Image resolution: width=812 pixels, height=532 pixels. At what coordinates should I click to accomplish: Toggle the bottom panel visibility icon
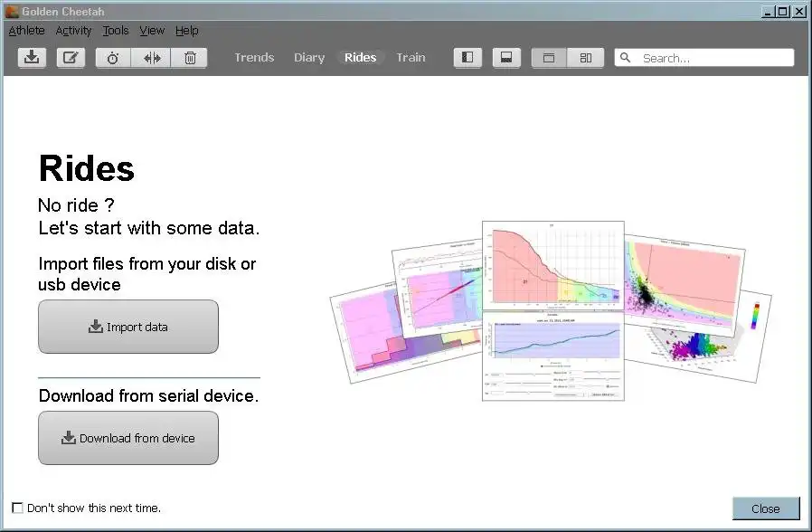(x=506, y=58)
